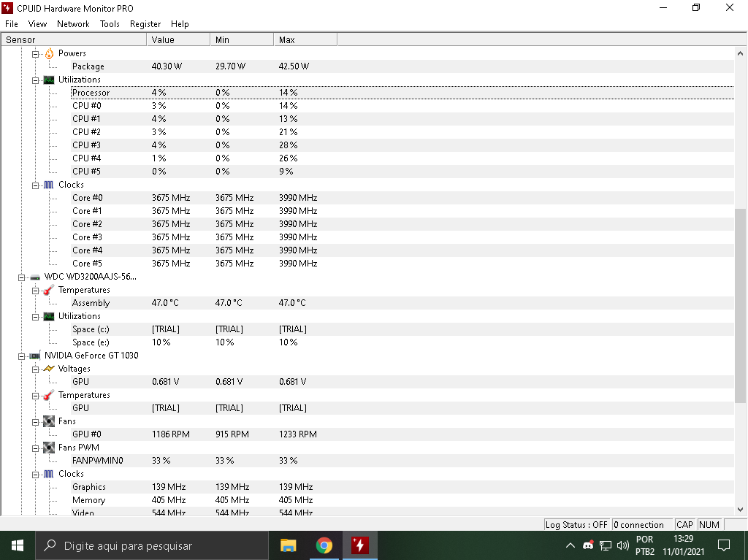Screen dimensions: 748x560
Task: Click the GPU Voltages lightning icon
Action: click(49, 369)
